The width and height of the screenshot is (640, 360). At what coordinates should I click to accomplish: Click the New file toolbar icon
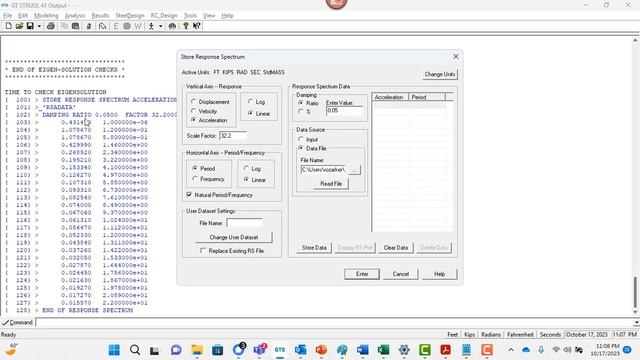(x=9, y=26)
